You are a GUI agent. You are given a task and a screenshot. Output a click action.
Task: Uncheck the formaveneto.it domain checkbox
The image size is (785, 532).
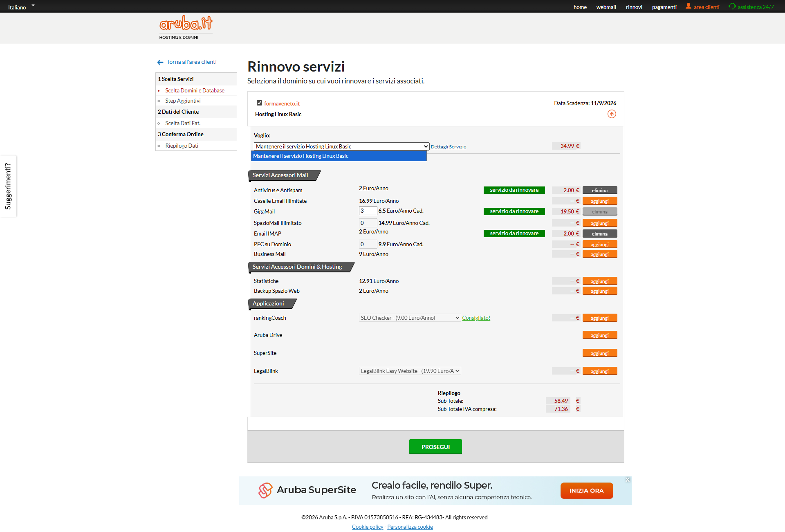tap(259, 103)
